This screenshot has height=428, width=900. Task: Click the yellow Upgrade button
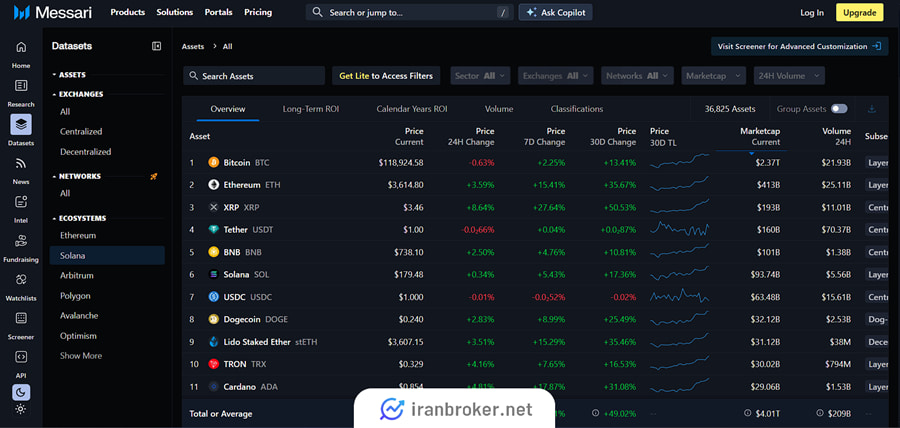pyautogui.click(x=859, y=13)
